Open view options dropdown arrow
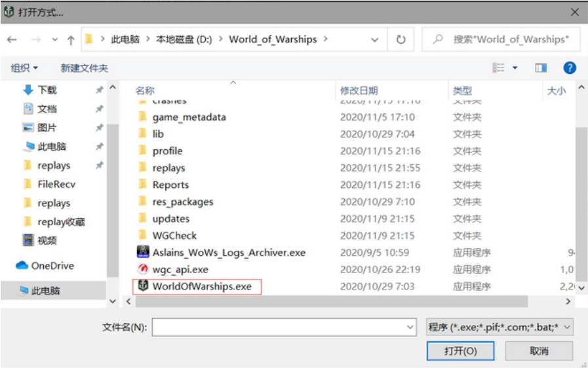 515,68
